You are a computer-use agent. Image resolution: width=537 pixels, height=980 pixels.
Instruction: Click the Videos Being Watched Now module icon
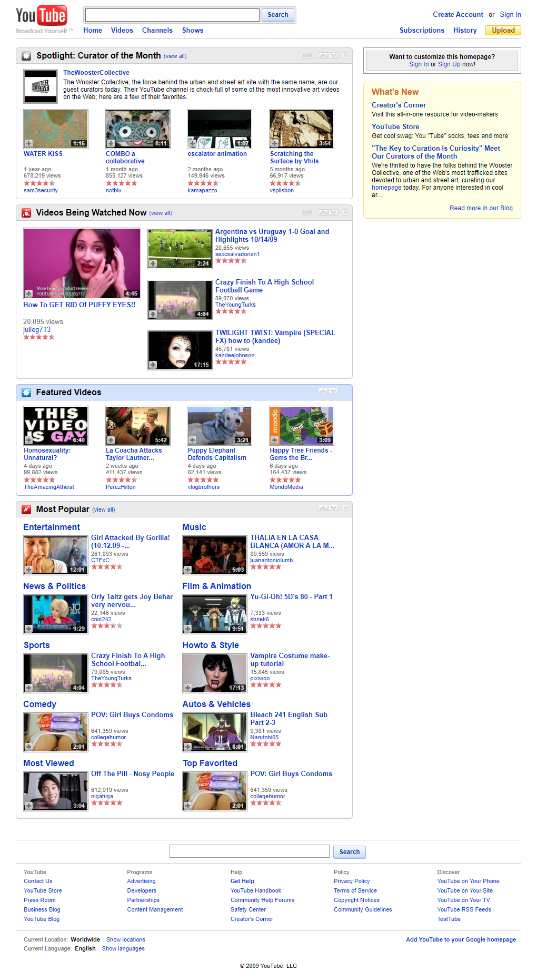26,213
